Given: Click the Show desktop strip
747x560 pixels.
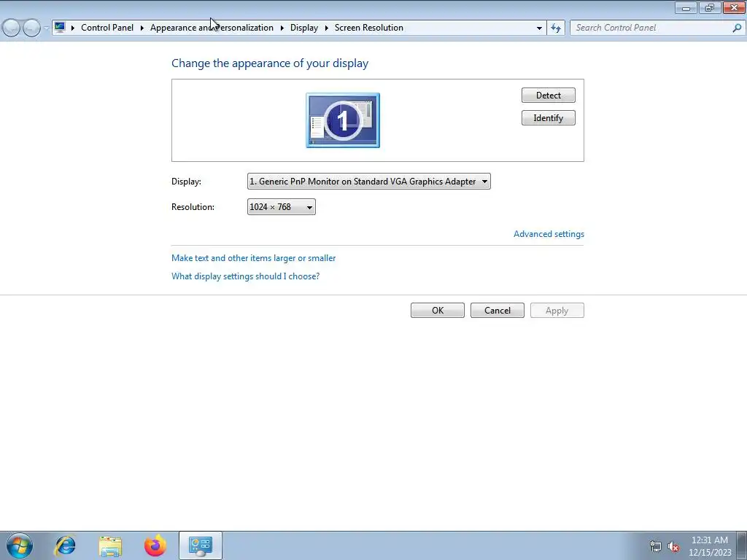Looking at the screenshot, I should coord(742,545).
